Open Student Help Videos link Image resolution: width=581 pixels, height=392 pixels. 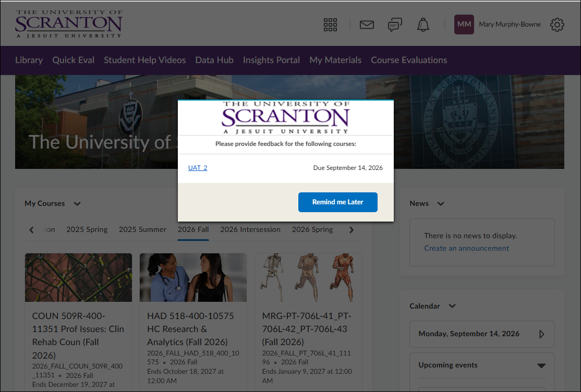145,60
